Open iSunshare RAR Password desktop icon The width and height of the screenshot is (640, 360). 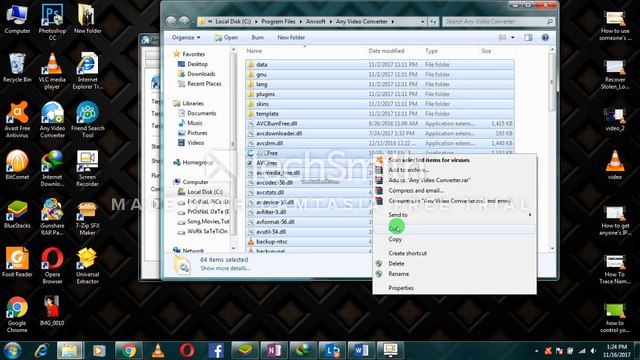tap(52, 217)
